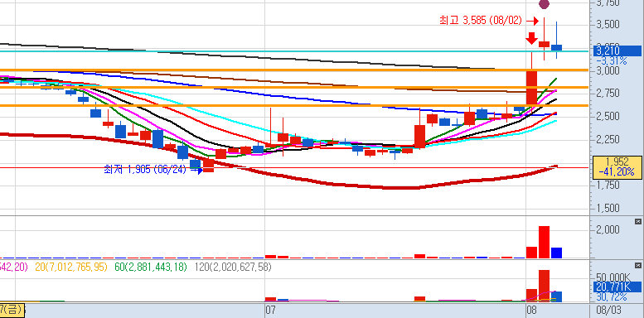Select the red candle at the 3,585 high

click(545, 45)
